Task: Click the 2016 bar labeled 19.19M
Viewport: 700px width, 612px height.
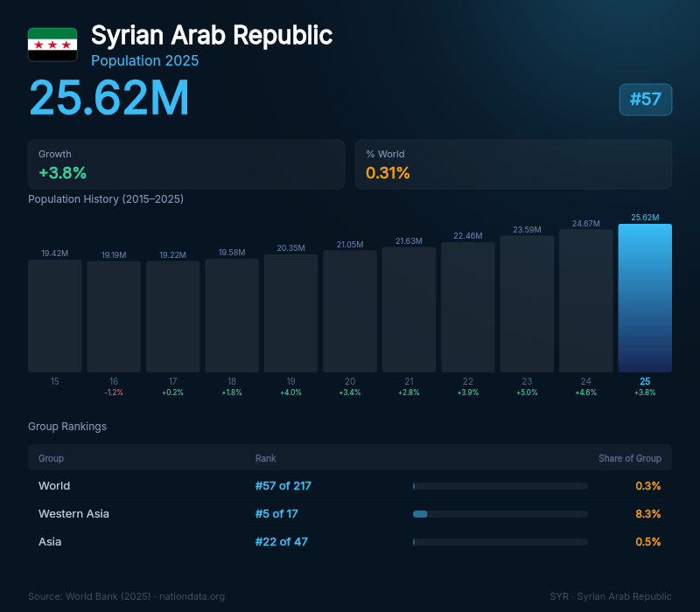Action: click(114, 316)
